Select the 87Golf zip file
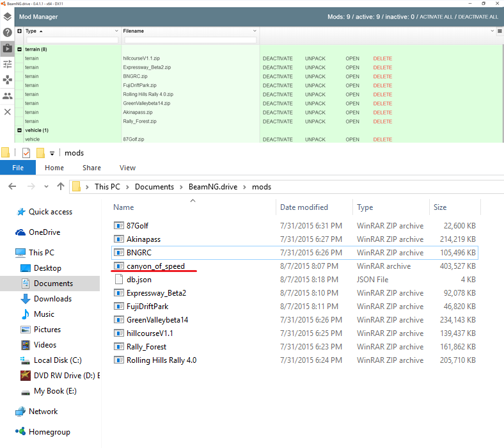Viewport: 504px width, 448px height. (x=138, y=226)
